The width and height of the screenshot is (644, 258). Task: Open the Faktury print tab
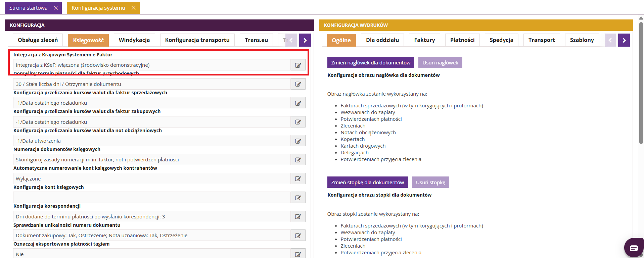pos(424,40)
